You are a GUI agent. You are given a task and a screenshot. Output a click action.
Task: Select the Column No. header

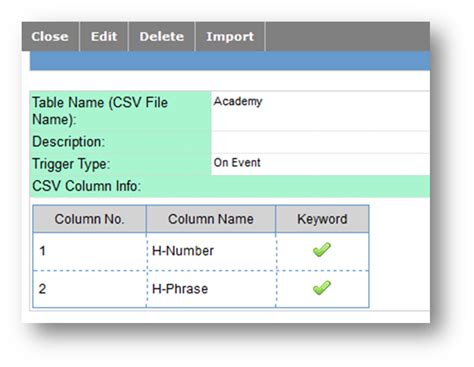pyautogui.click(x=89, y=219)
